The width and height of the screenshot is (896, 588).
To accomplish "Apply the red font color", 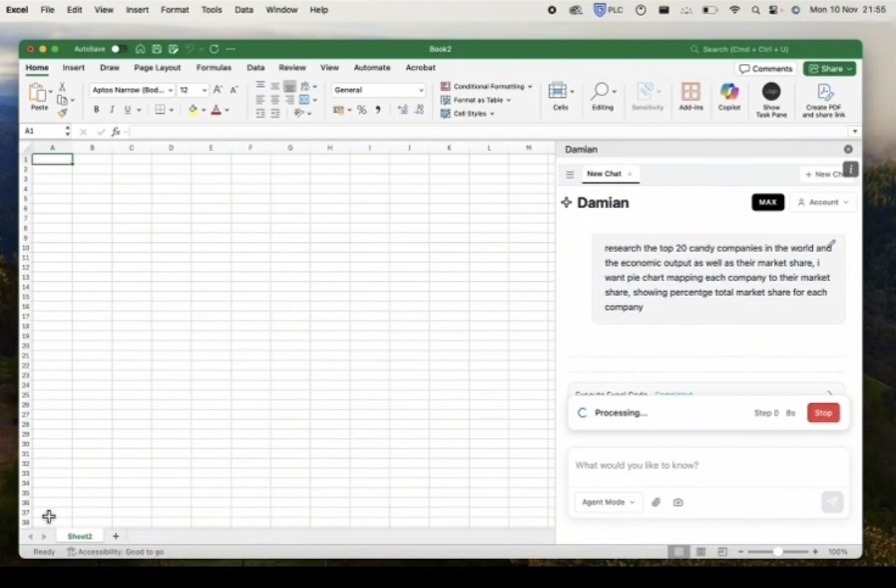I will (216, 109).
